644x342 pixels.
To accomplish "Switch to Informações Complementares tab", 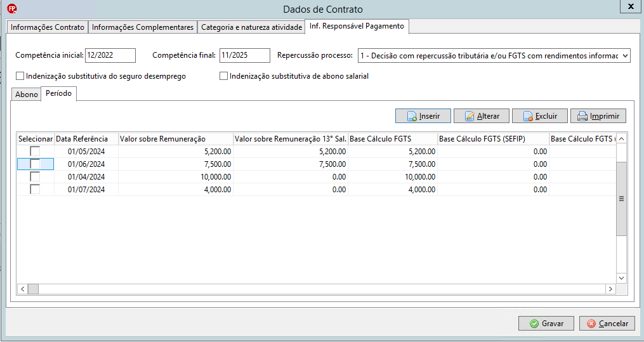I will coord(143,27).
